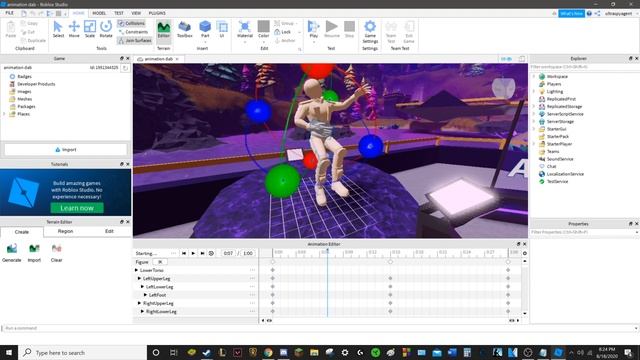Switch to the TEST ribbon tab
Image resolution: width=640 pixels, height=360 pixels.
point(119,13)
